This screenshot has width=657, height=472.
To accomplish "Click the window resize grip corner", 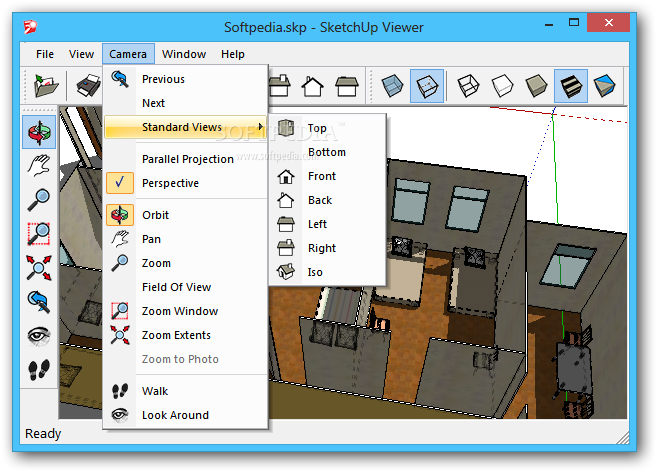I will click(x=623, y=438).
